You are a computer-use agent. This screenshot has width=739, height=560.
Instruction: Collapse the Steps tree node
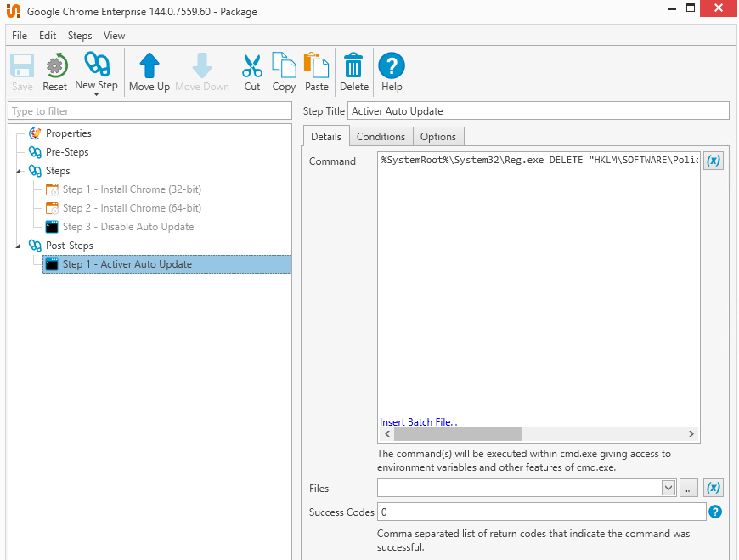pyautogui.click(x=19, y=171)
